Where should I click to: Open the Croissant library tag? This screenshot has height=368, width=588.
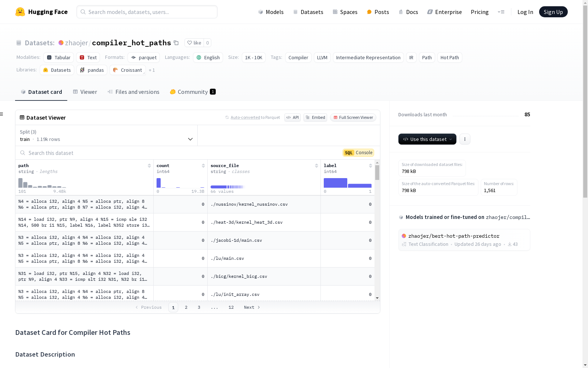[128, 70]
